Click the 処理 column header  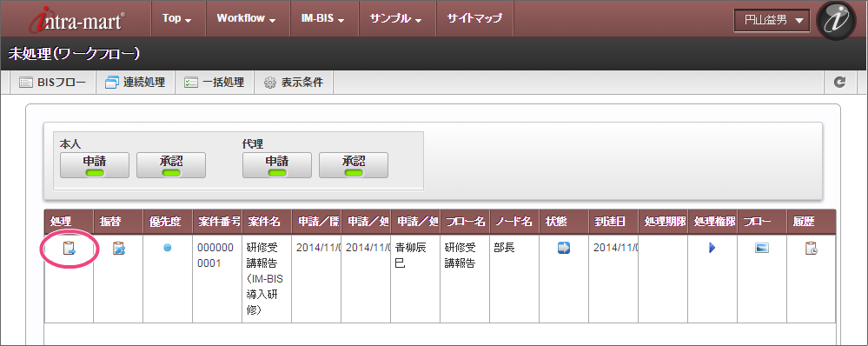70,222
